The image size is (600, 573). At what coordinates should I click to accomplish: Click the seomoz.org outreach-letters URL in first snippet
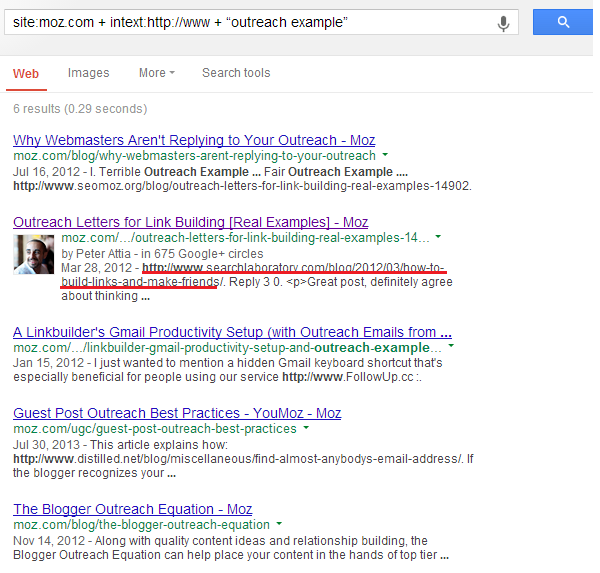coord(242,186)
